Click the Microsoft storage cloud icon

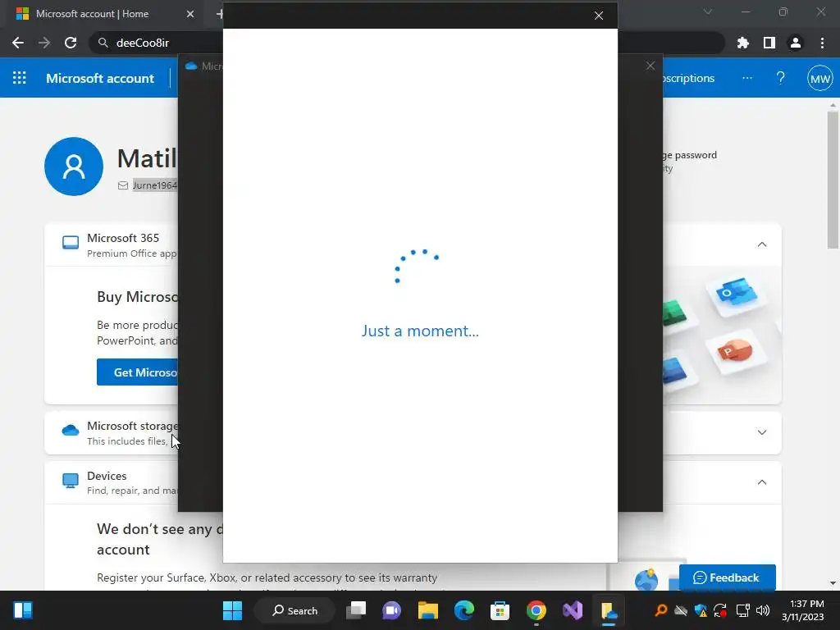click(x=71, y=430)
